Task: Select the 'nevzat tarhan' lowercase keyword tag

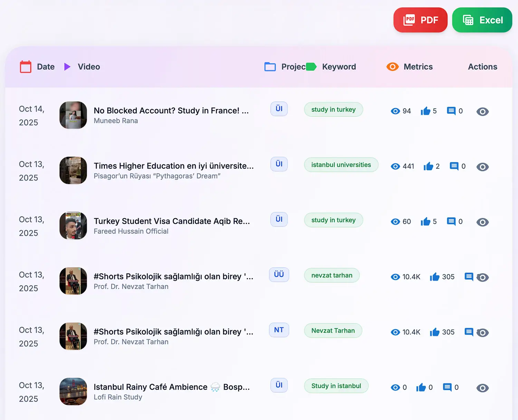Action: pos(332,275)
